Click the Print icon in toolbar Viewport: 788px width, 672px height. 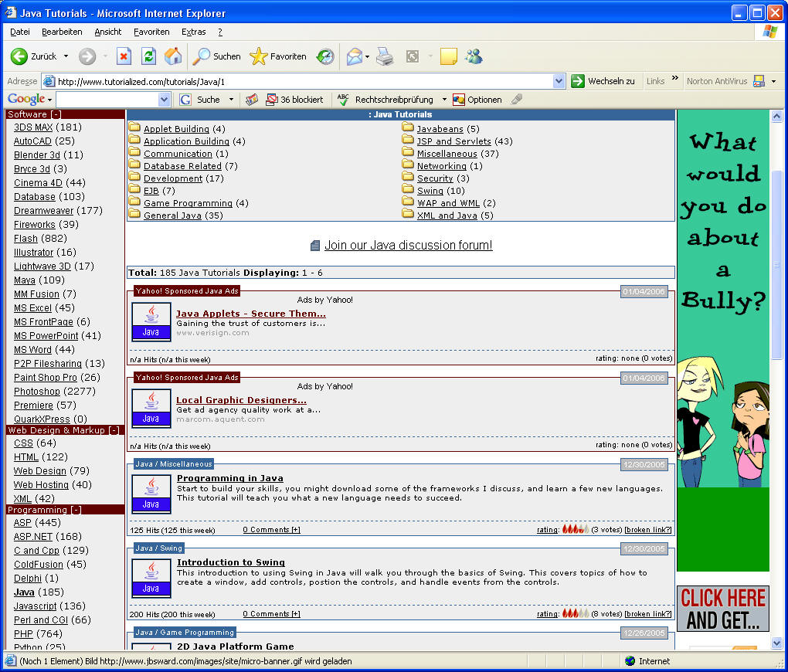[x=385, y=56]
